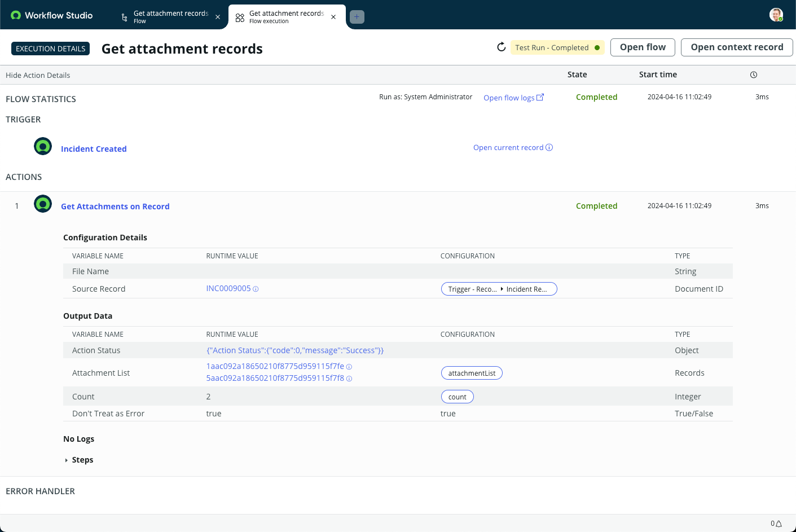Screen dimensions: 796x532
Task: Click the No Logs label
Action: coord(78,439)
